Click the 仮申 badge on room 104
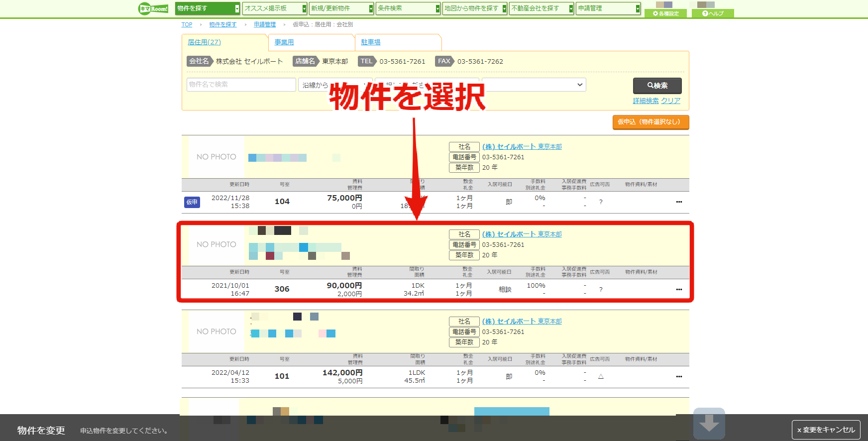The width and height of the screenshot is (868, 441). pos(192,202)
